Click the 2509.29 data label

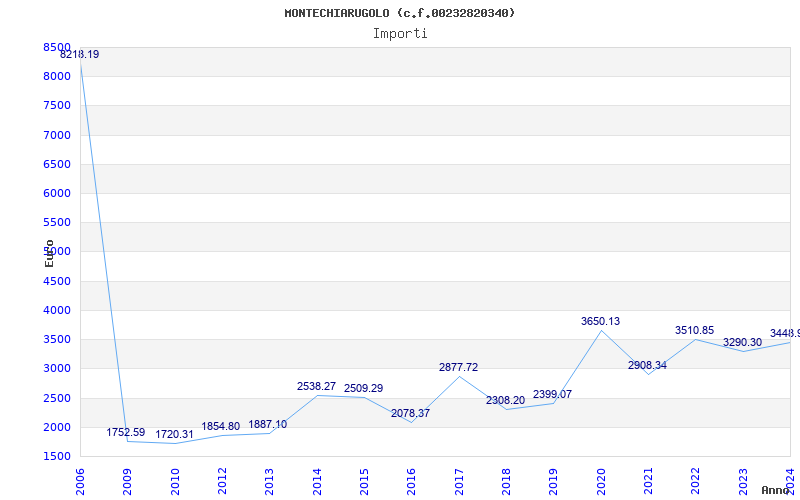[363, 389]
